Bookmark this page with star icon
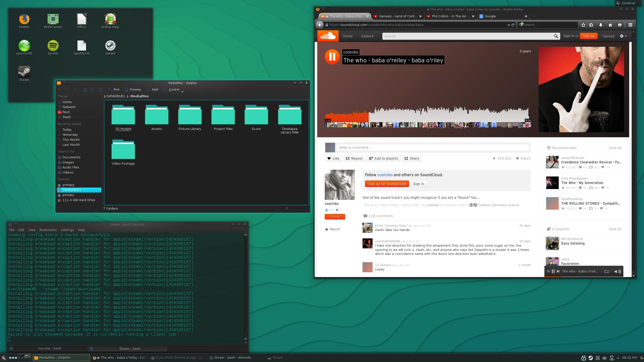Screen dimensions: 644x362 click(x=583, y=25)
